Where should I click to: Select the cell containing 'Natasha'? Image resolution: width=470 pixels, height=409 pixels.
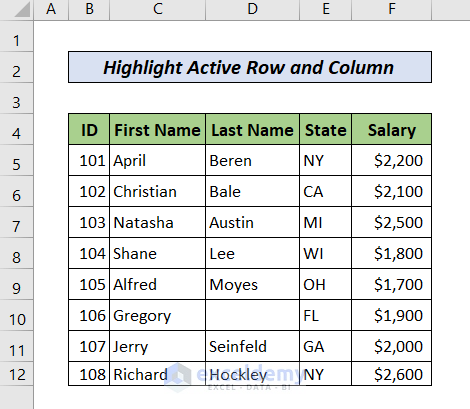tap(158, 222)
